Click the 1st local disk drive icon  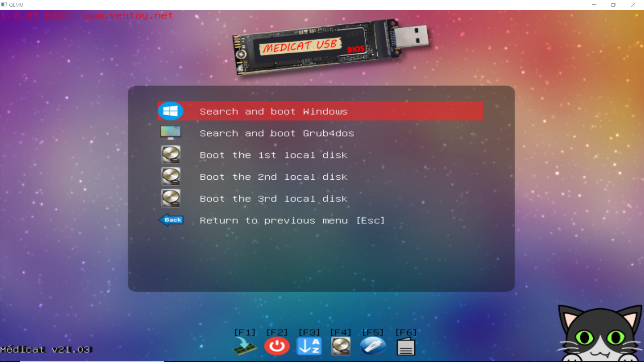[x=171, y=155]
